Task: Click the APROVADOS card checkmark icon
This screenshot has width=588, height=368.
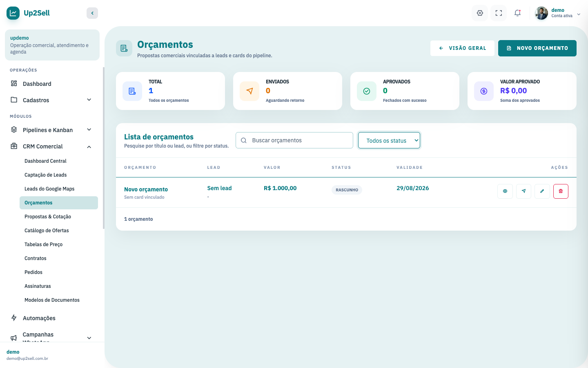Action: (367, 91)
